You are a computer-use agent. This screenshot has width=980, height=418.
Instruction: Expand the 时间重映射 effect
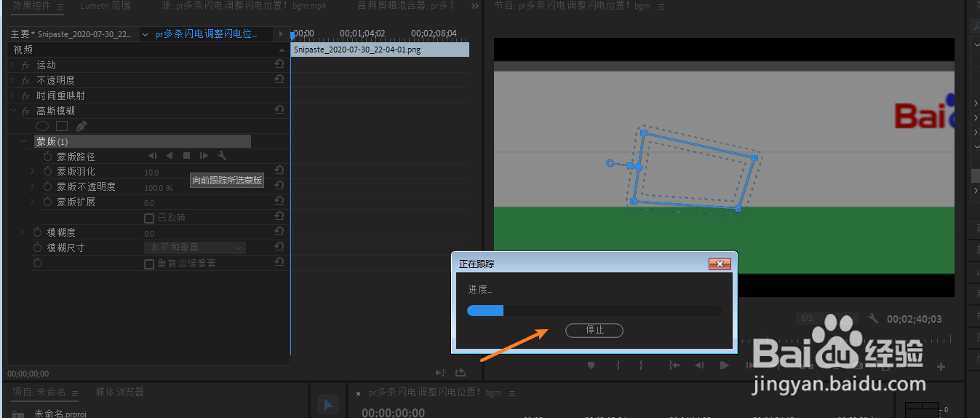12,95
